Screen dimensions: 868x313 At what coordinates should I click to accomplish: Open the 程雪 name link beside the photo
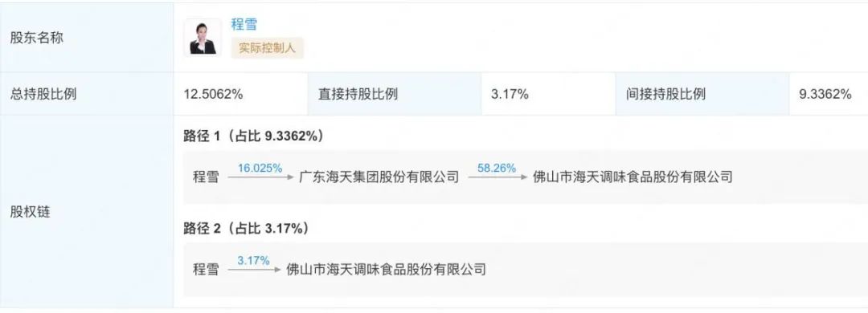pyautogui.click(x=244, y=24)
